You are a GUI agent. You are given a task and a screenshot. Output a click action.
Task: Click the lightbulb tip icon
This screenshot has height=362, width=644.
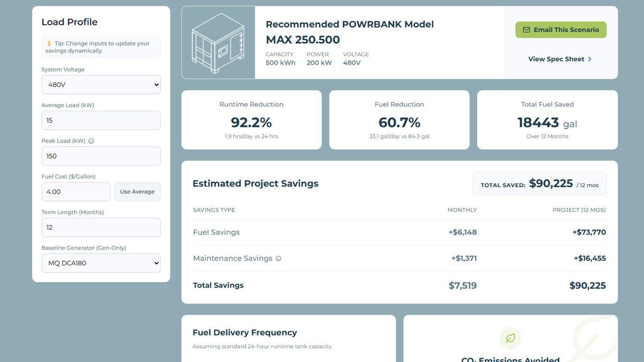(x=48, y=43)
